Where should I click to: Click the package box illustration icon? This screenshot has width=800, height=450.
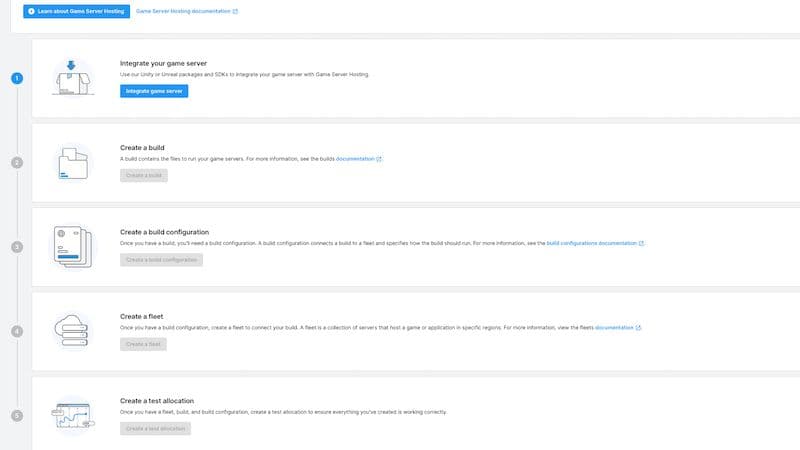73,78
